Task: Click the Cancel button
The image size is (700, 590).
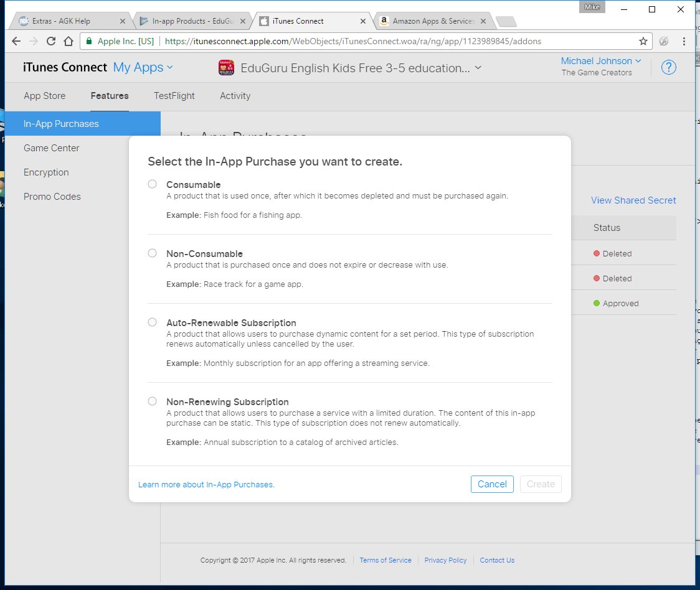Action: [x=492, y=484]
